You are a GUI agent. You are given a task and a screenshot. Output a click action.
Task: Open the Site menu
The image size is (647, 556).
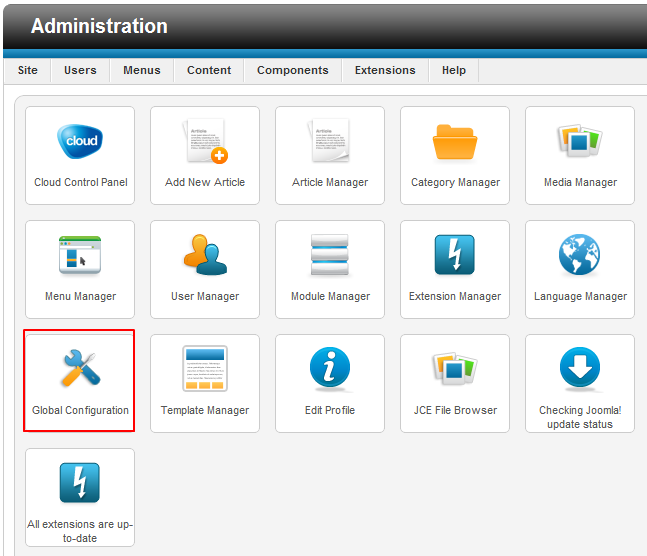(28, 71)
